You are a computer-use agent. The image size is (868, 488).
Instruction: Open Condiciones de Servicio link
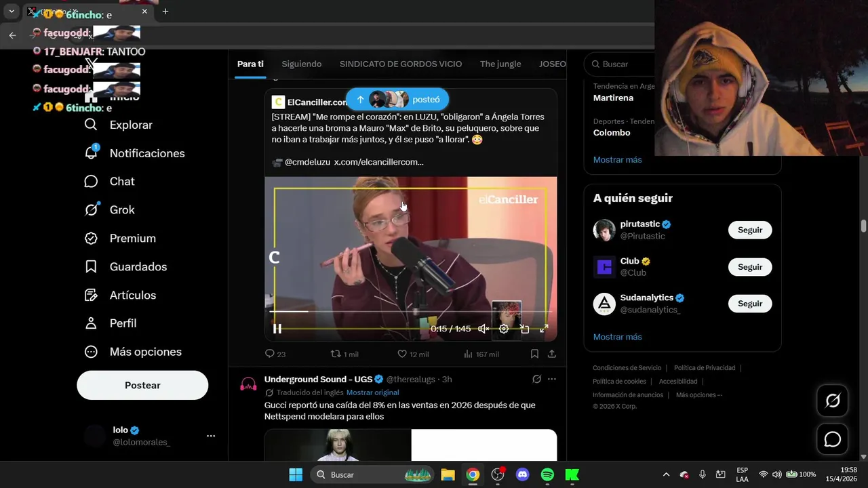pos(627,368)
